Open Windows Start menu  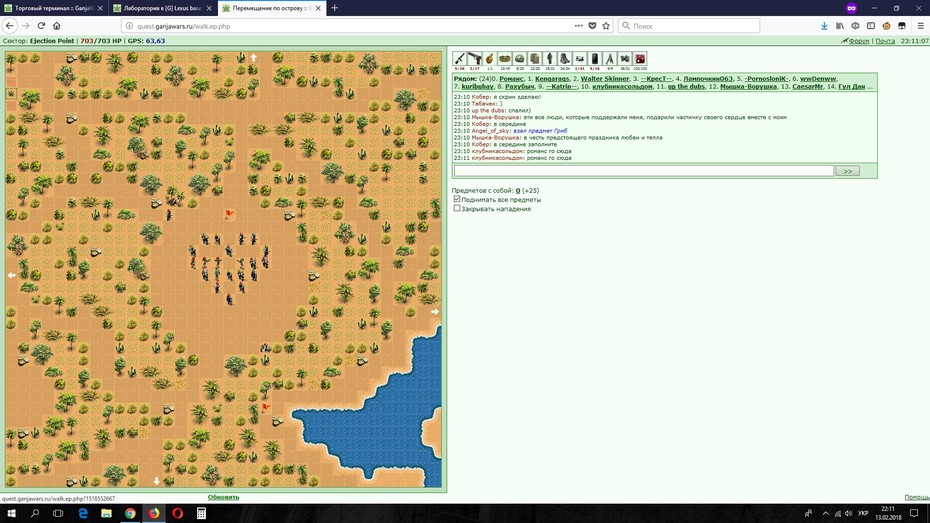11,514
